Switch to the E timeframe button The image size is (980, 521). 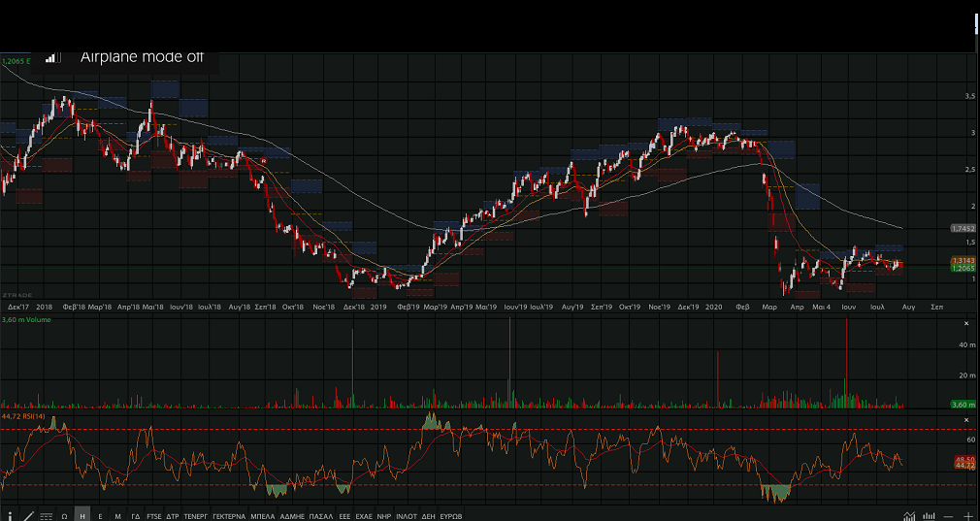point(100,515)
